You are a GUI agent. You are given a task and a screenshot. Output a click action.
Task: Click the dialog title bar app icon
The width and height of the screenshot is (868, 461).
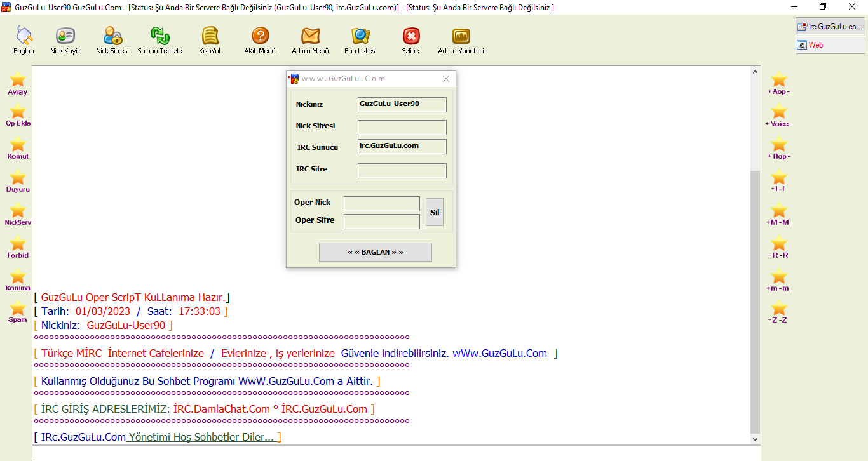point(294,79)
